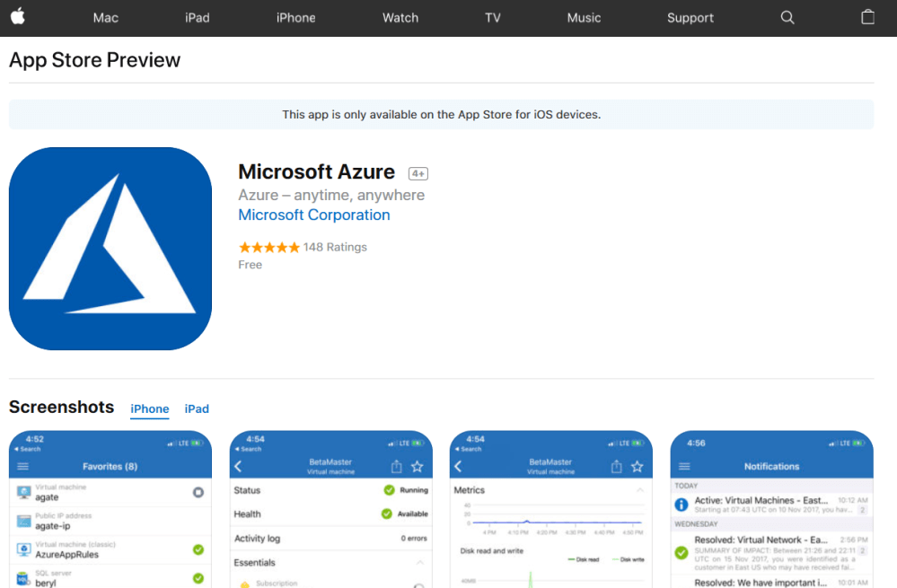
Task: Select the iPad screenshots tab
Action: (x=197, y=408)
